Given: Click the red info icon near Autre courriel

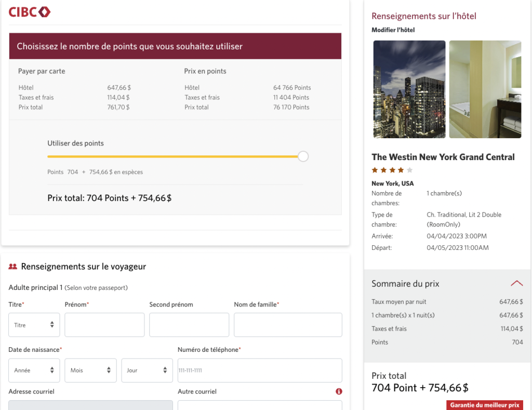Looking at the screenshot, I should (339, 391).
